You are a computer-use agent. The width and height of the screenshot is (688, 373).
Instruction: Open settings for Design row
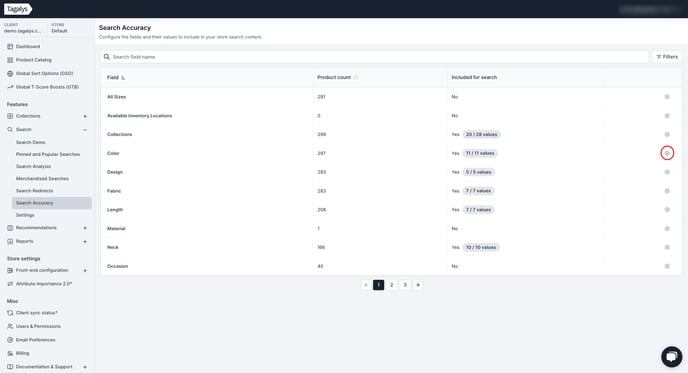pyautogui.click(x=667, y=172)
